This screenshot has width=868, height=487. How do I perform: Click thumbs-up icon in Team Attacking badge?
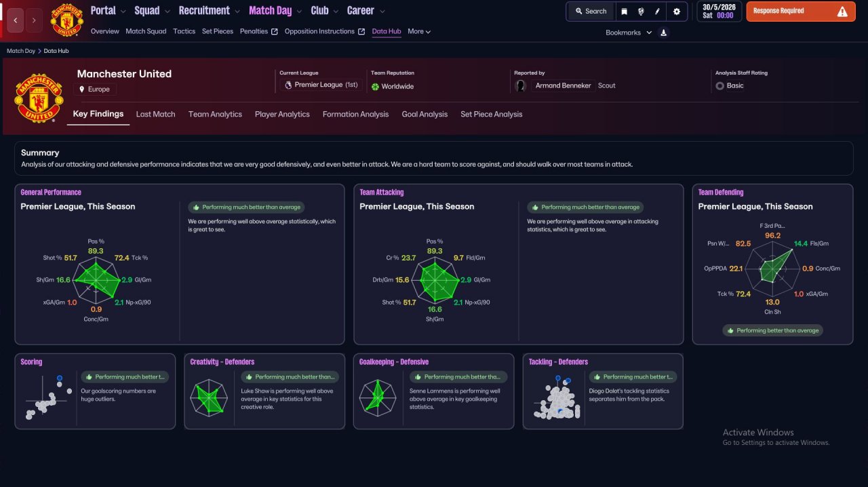tap(536, 208)
